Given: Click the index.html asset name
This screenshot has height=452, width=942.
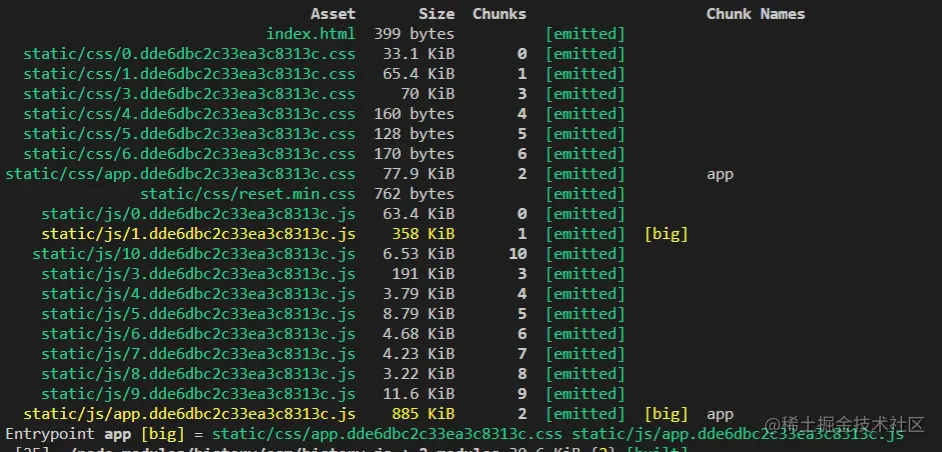Looking at the screenshot, I should pyautogui.click(x=311, y=34).
